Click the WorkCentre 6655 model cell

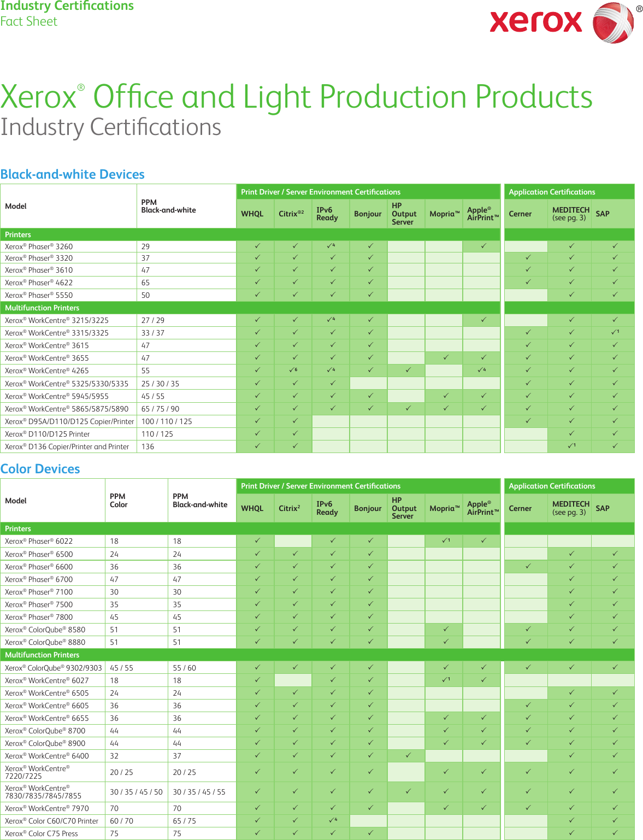(x=53, y=718)
